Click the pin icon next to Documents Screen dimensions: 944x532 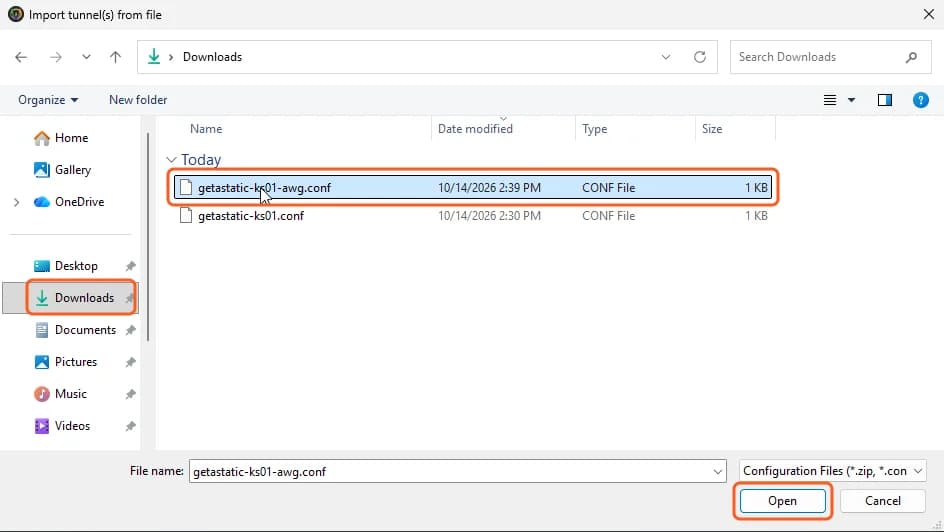point(130,330)
